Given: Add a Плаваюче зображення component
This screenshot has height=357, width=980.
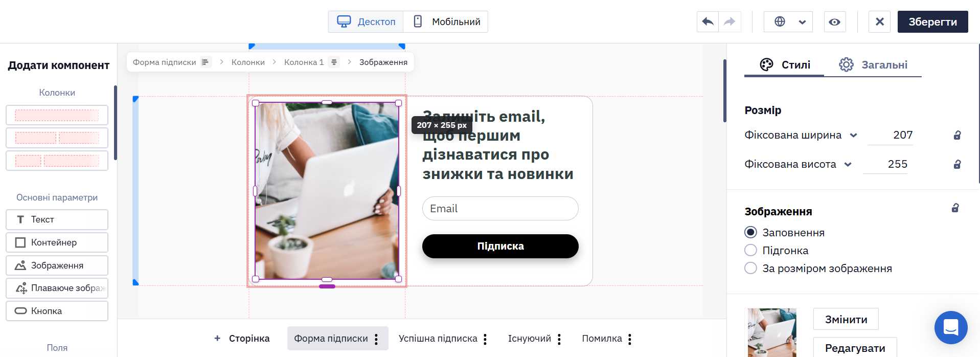Looking at the screenshot, I should 57,288.
